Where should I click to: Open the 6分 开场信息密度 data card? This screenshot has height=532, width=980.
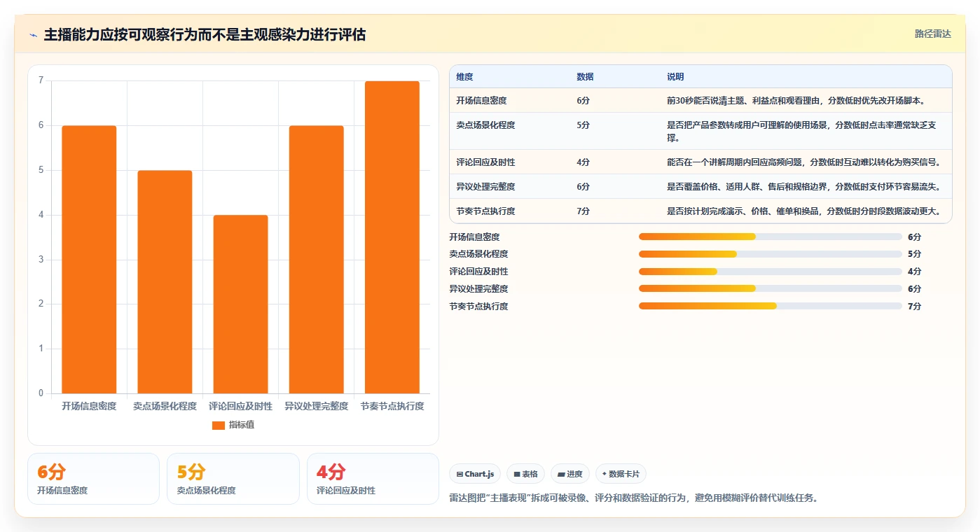click(x=93, y=479)
